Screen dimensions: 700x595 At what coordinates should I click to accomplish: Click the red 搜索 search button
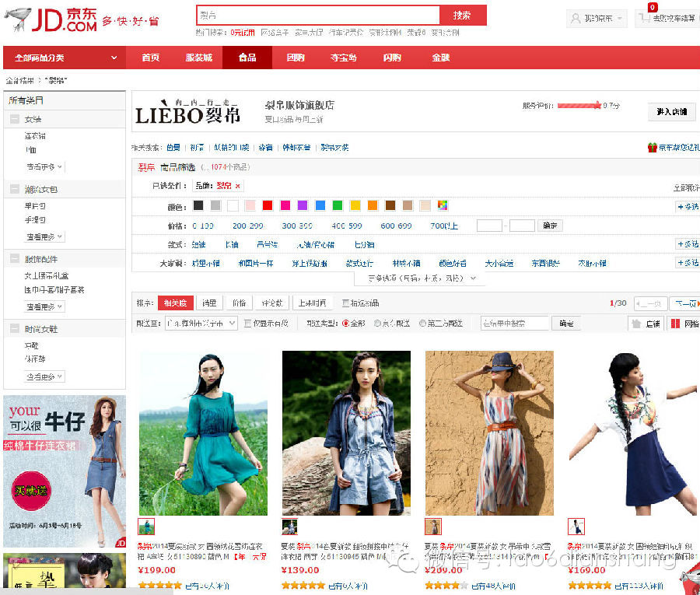(463, 16)
